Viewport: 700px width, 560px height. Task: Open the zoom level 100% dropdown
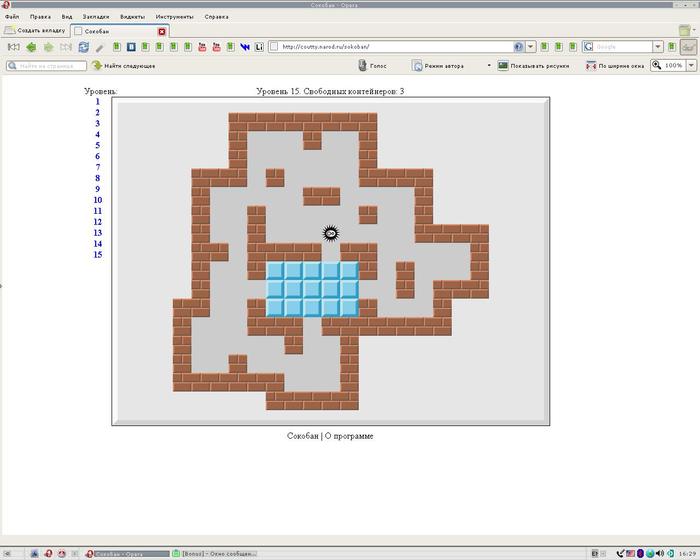[x=691, y=66]
